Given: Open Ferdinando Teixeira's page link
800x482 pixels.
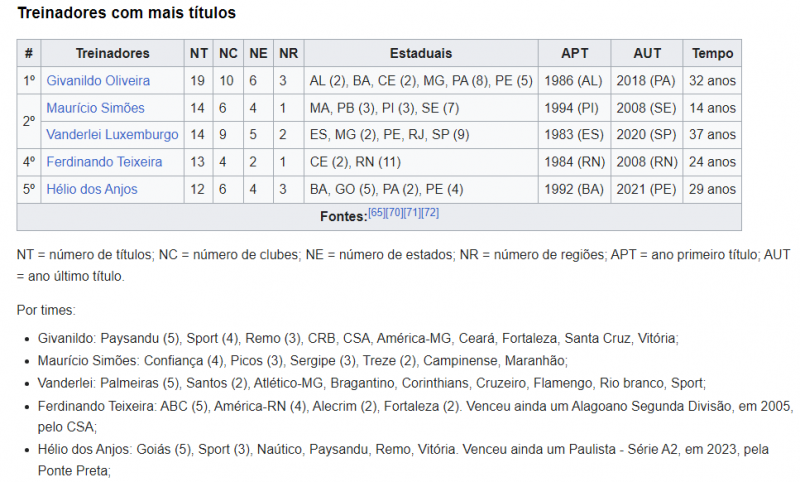Looking at the screenshot, I should [x=106, y=161].
